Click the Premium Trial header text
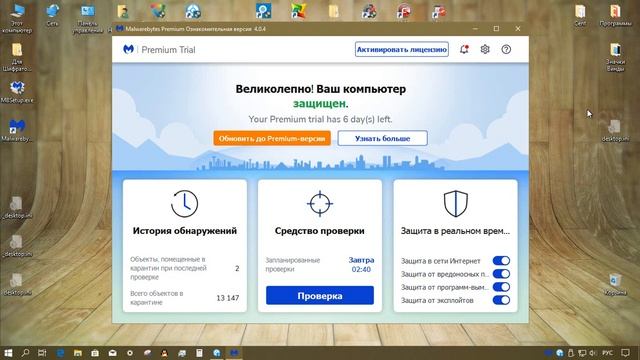640x360 pixels. pos(168,50)
